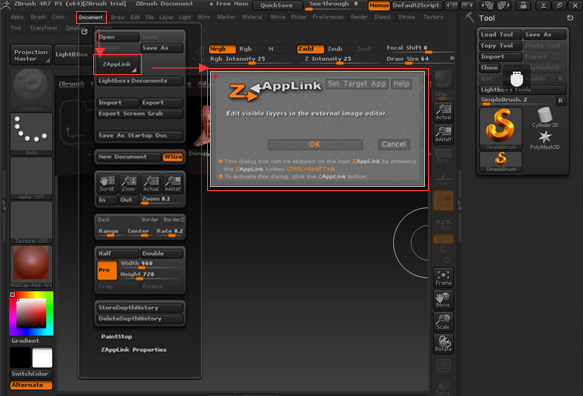Viewport: 583px width, 396px height.
Task: Toggle the Mrgb paint mode
Action: (x=222, y=49)
